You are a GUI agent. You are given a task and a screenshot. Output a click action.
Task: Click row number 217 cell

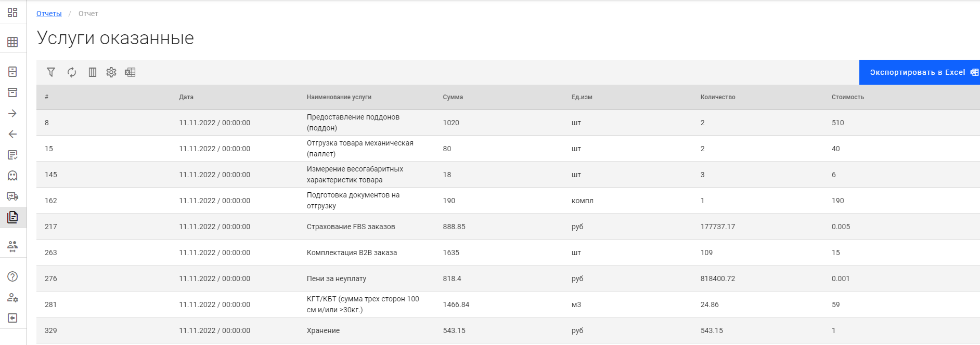51,227
